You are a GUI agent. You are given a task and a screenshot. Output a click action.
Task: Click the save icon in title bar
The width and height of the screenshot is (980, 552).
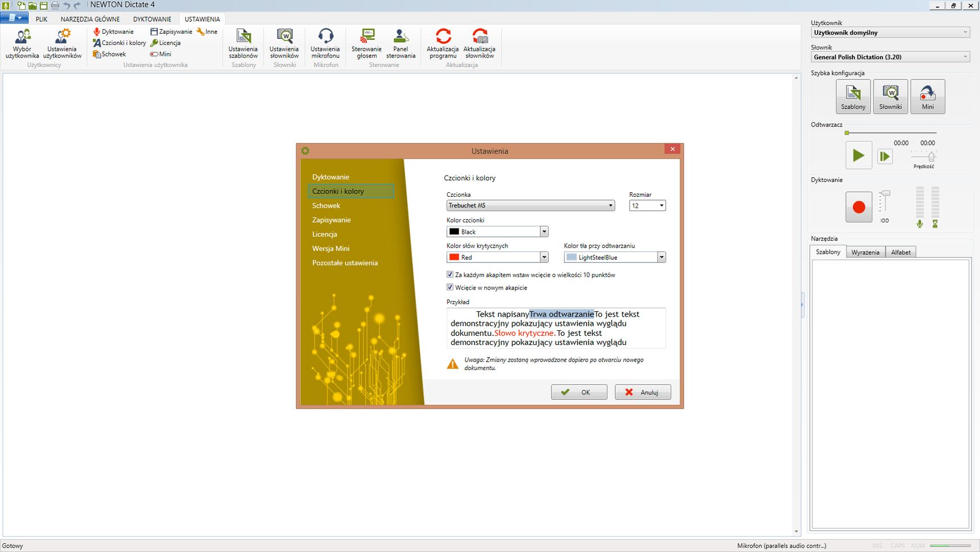point(43,5)
